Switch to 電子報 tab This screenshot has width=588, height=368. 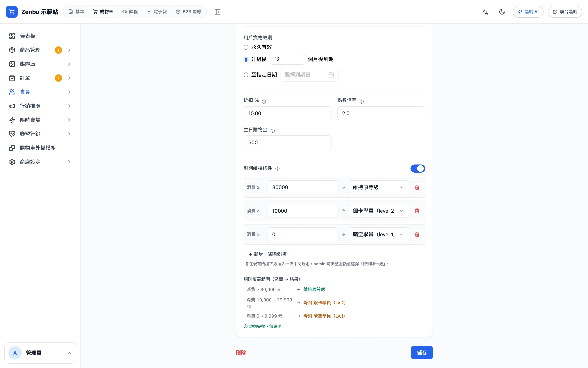(157, 12)
